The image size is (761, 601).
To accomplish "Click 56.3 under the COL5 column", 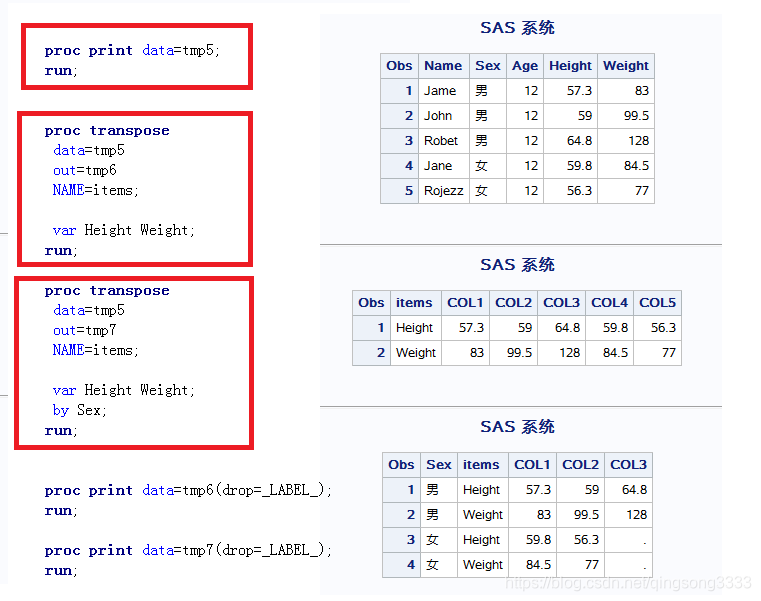I will 657,328.
